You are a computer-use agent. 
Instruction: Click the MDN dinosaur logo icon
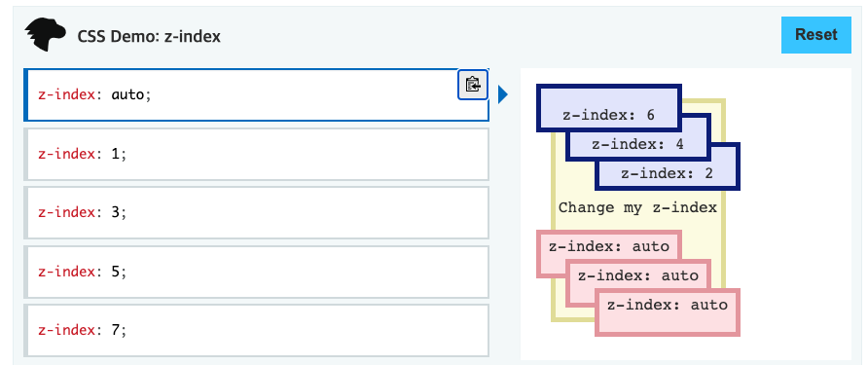tap(45, 34)
